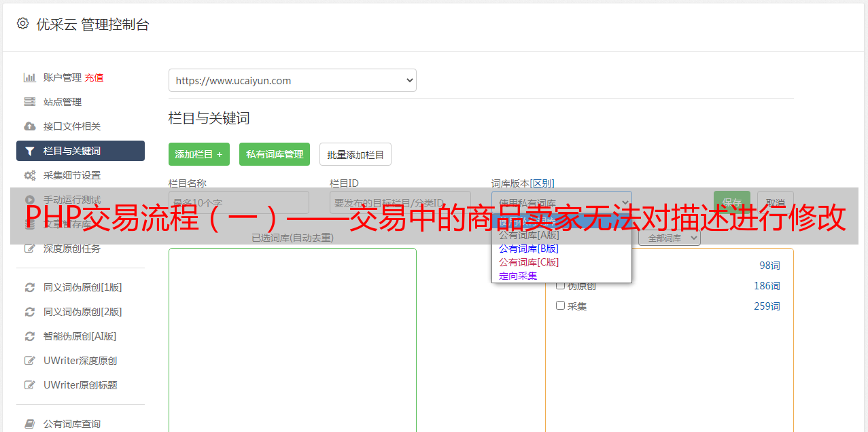Click the book icon for 公有词库查询

[x=30, y=424]
